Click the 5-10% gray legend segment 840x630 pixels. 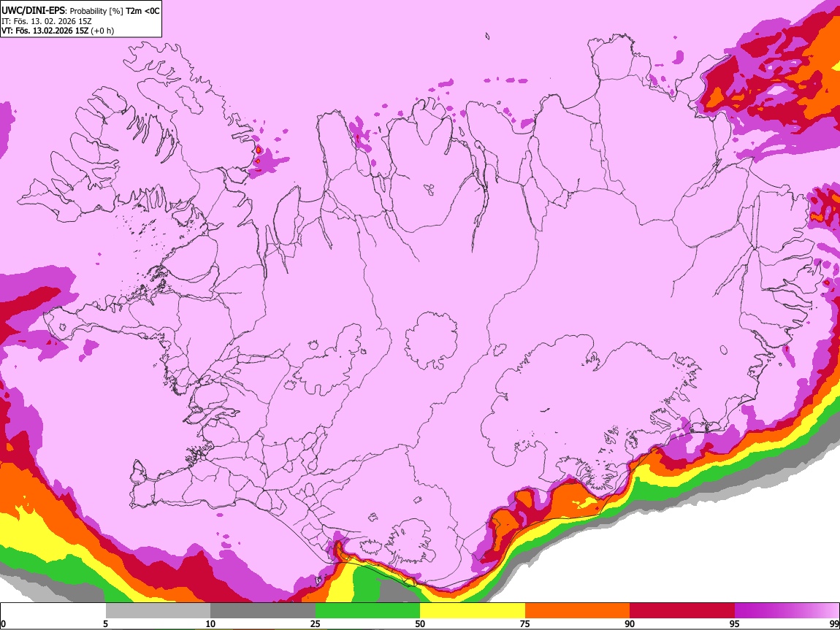158,611
